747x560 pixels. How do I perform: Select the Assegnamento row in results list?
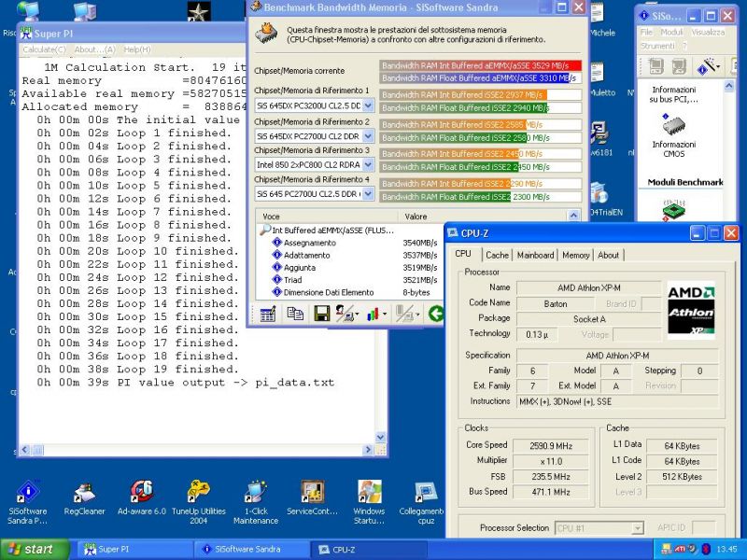[310, 243]
